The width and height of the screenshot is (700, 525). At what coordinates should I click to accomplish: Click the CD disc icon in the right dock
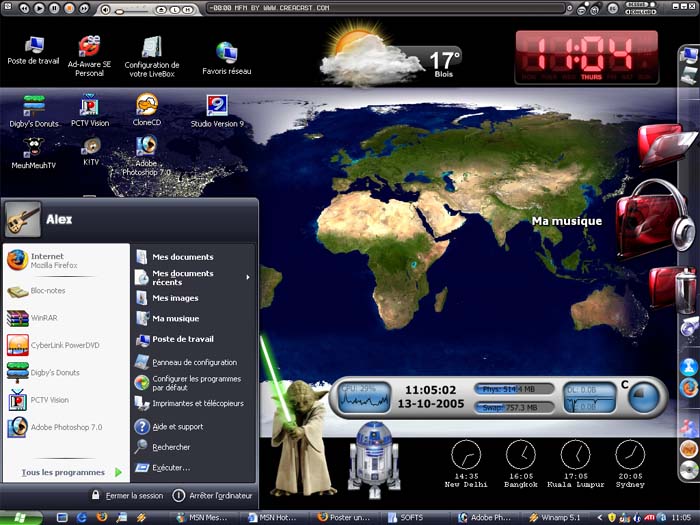[x=689, y=470]
